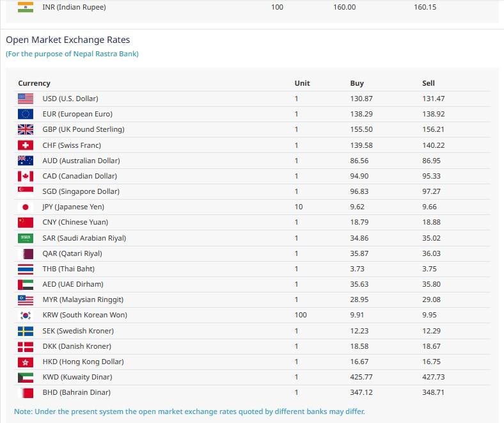
Task: Click the Open Market Exchange Rates heading
Action: click(x=68, y=40)
